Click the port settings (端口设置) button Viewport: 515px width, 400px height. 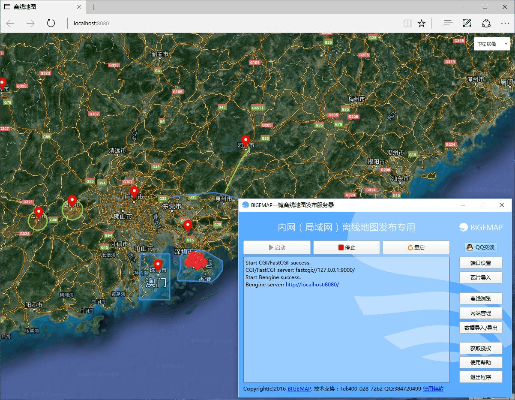click(481, 263)
